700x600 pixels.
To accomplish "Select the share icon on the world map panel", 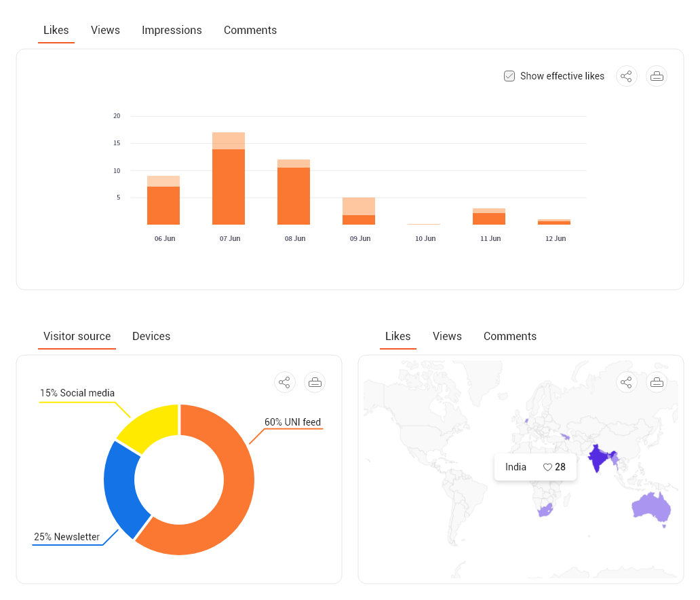I will point(626,382).
